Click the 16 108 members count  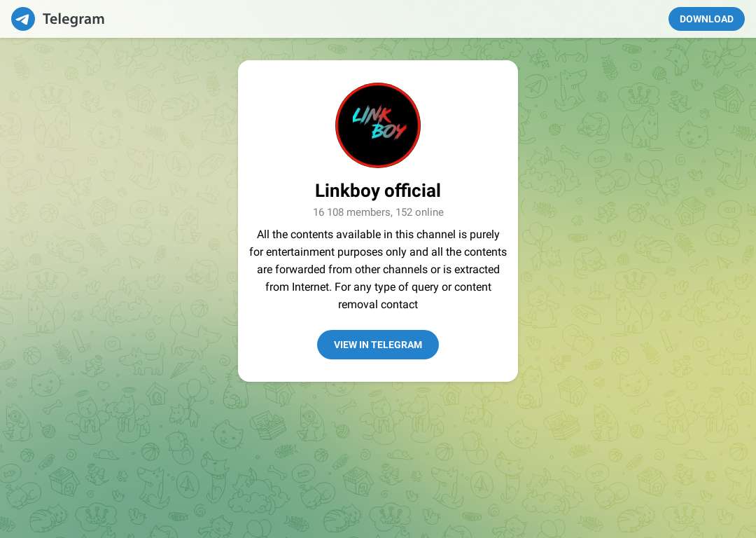tap(352, 212)
